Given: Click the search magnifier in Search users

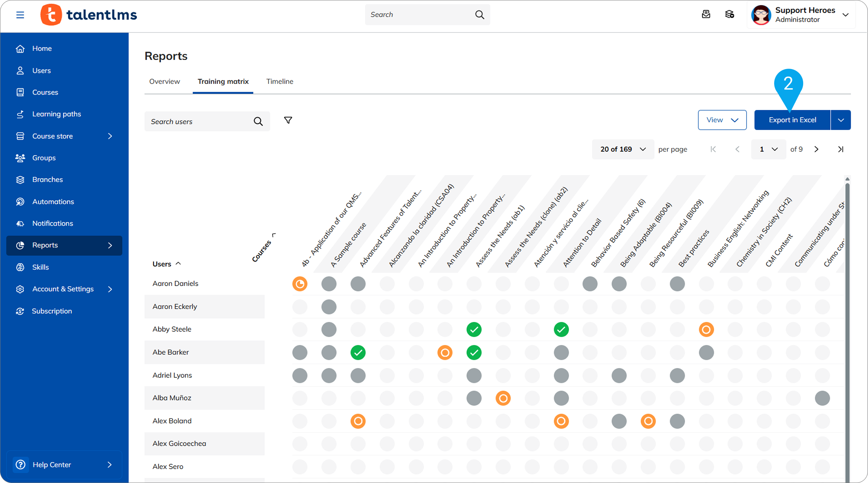Looking at the screenshot, I should click(258, 122).
